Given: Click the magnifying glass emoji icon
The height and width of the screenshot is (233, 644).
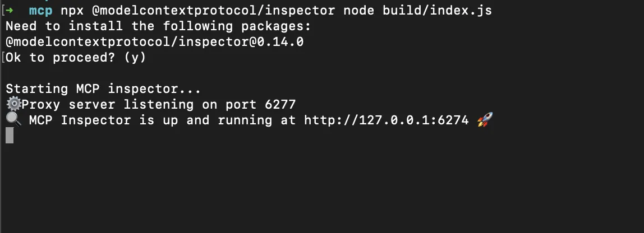Looking at the screenshot, I should 13,120.
